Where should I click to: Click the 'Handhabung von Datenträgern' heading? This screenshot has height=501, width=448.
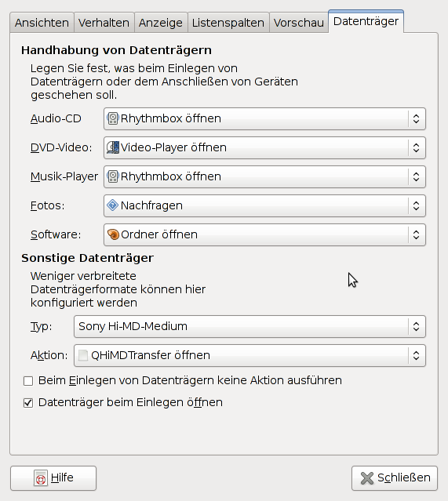coord(116,50)
